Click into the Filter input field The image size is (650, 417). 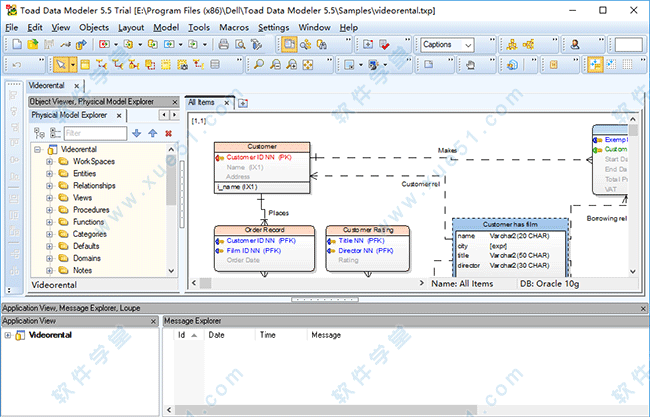tap(95, 133)
